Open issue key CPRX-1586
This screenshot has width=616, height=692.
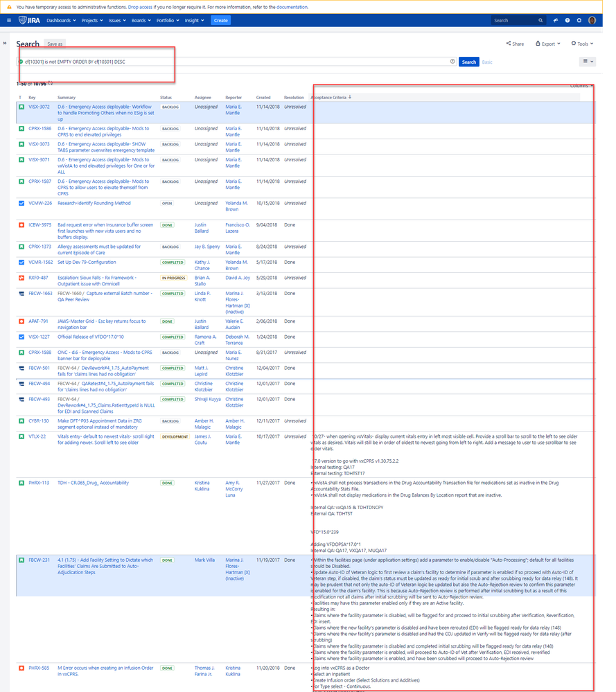coord(39,128)
